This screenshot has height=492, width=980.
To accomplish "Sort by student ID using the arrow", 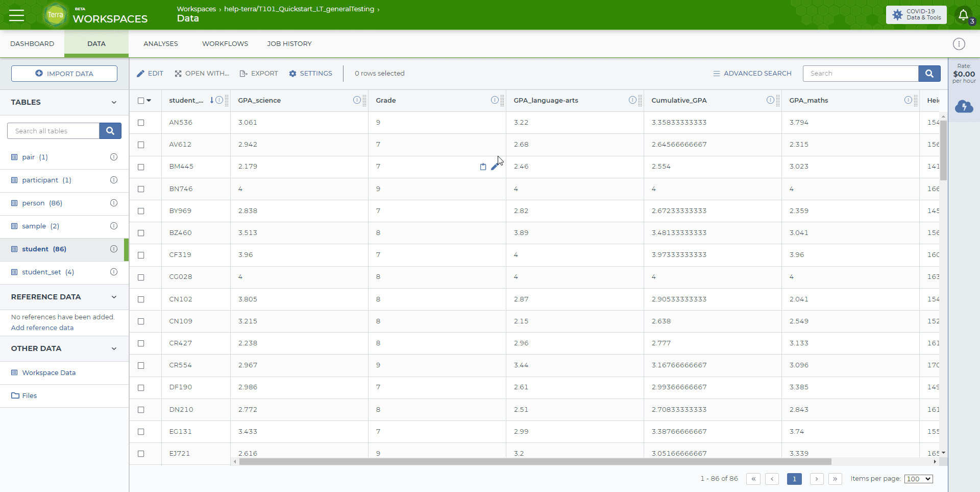I will click(211, 100).
